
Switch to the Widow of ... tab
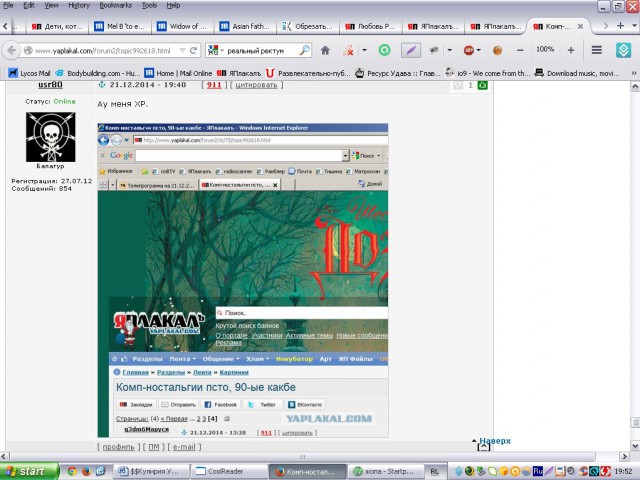coord(182,26)
